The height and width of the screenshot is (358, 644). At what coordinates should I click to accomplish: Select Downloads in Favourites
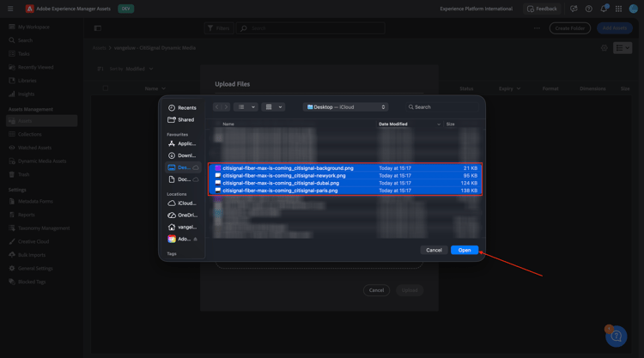[x=182, y=155]
